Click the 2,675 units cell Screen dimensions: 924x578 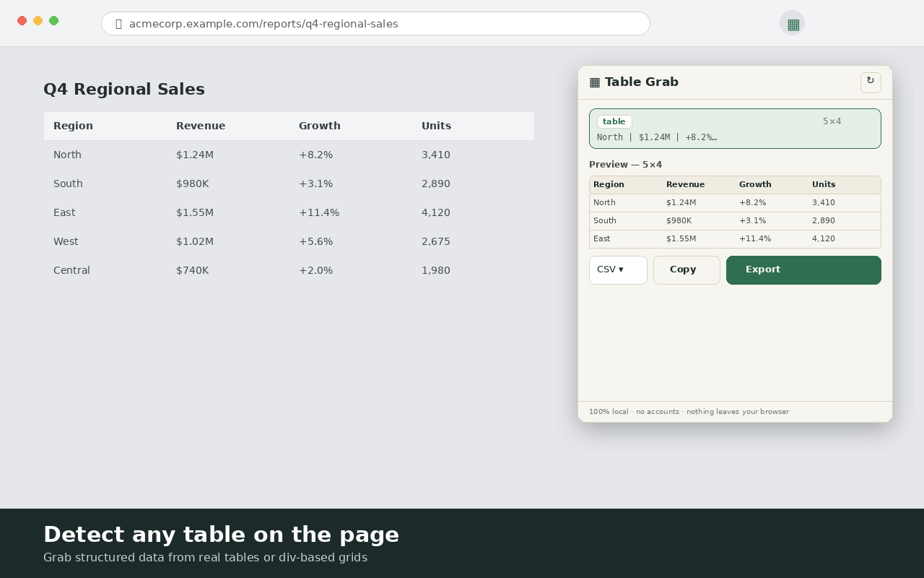[x=436, y=241]
